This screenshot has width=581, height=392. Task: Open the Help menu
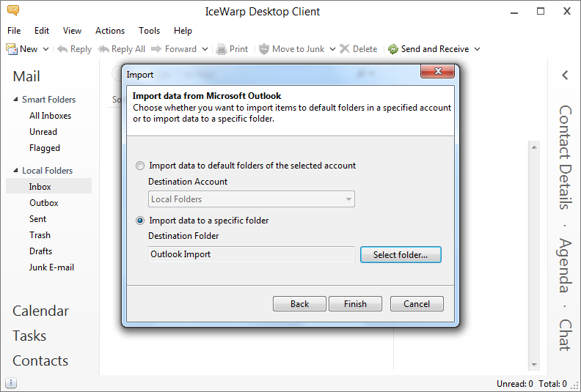tap(183, 31)
